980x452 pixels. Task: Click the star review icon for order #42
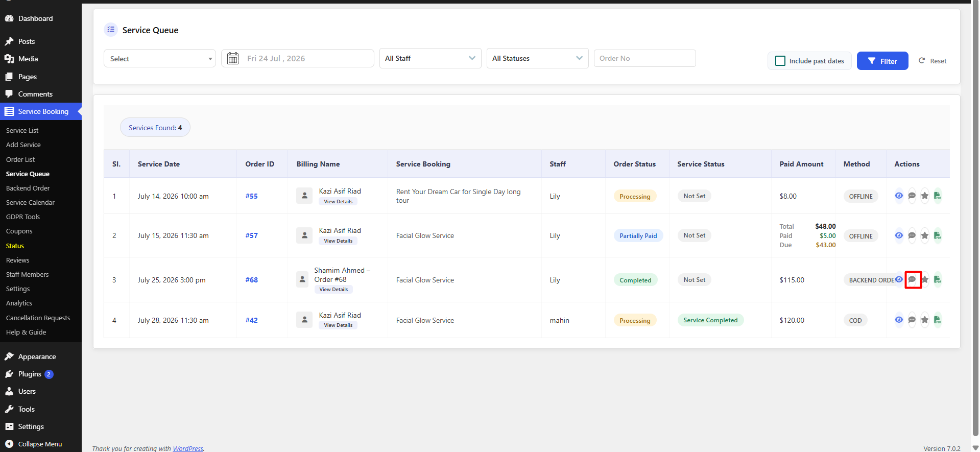925,320
